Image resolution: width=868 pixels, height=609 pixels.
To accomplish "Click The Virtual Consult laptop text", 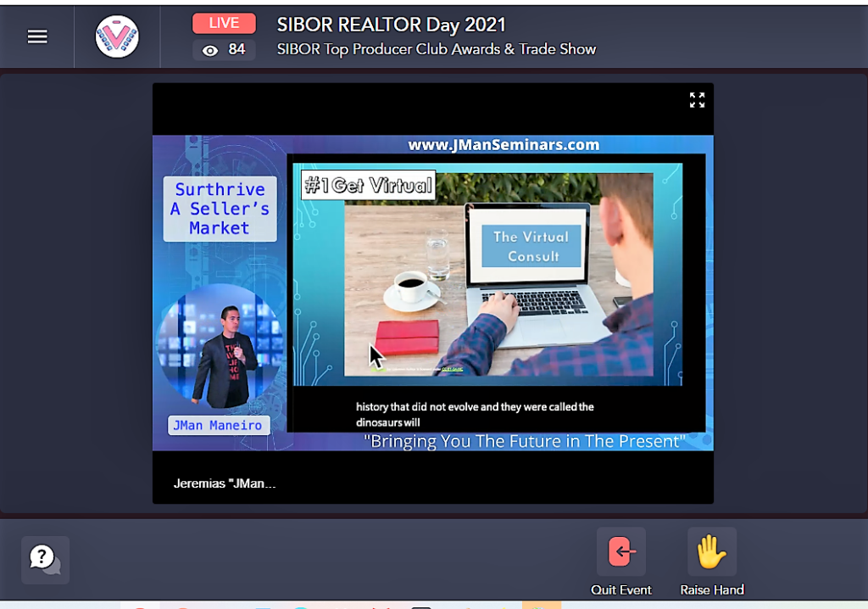I will [531, 247].
